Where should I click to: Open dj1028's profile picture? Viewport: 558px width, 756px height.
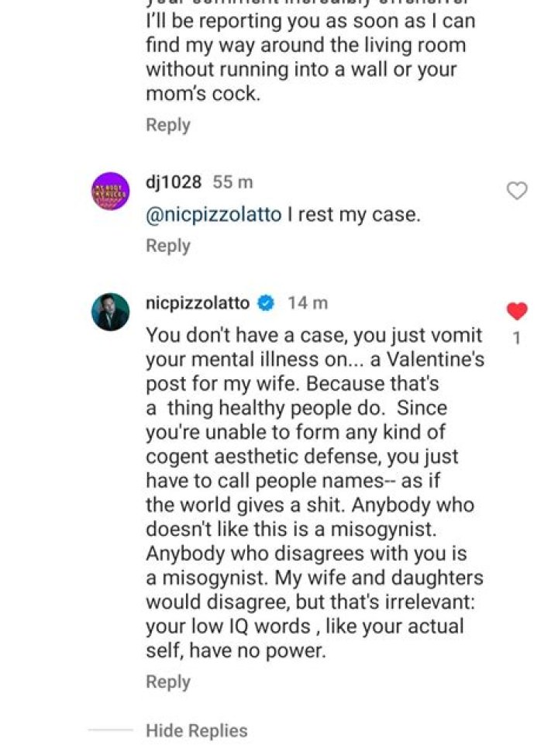pyautogui.click(x=111, y=192)
